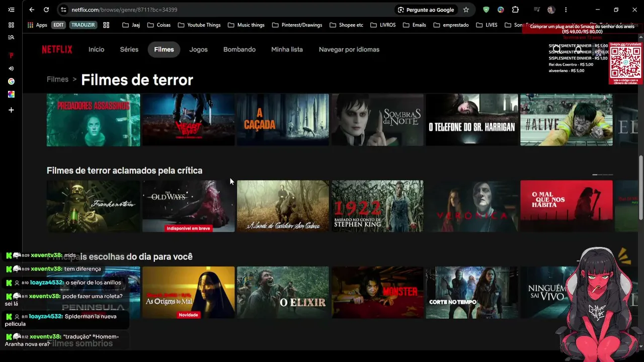The width and height of the screenshot is (644, 362).
Task: Open the Music things bookmark folder
Action: 246,25
